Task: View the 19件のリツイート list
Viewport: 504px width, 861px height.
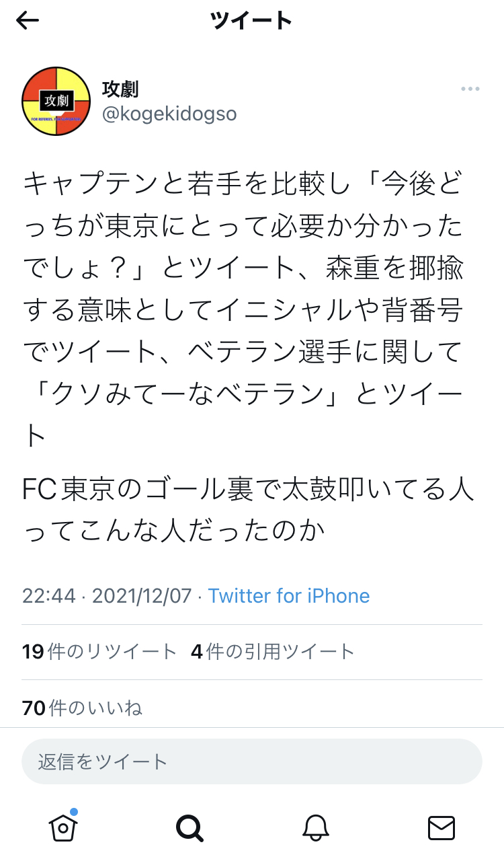Action: tap(99, 651)
